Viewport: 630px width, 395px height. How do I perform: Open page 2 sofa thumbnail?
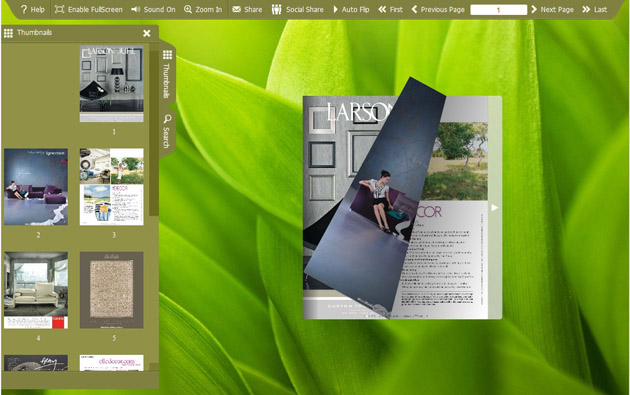(36, 186)
